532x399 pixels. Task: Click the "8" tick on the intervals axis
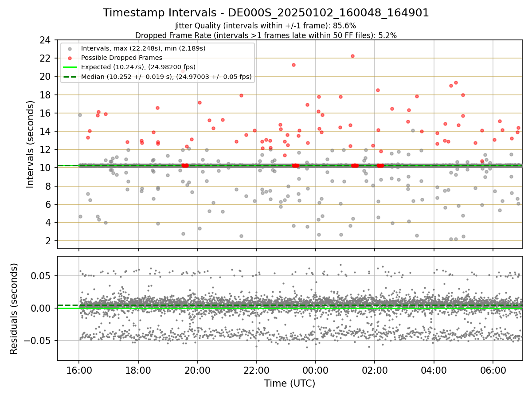[47, 186]
